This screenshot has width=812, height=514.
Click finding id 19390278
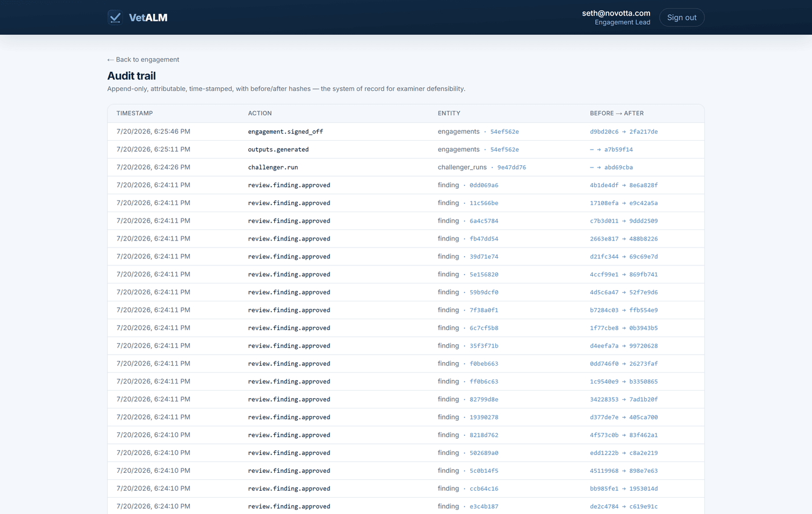[484, 417]
